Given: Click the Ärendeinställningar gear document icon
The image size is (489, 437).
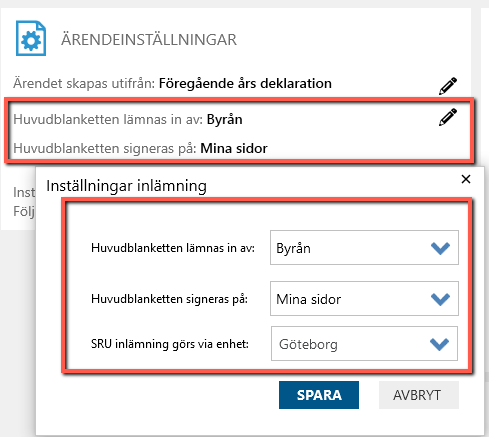Looking at the screenshot, I should point(31,38).
